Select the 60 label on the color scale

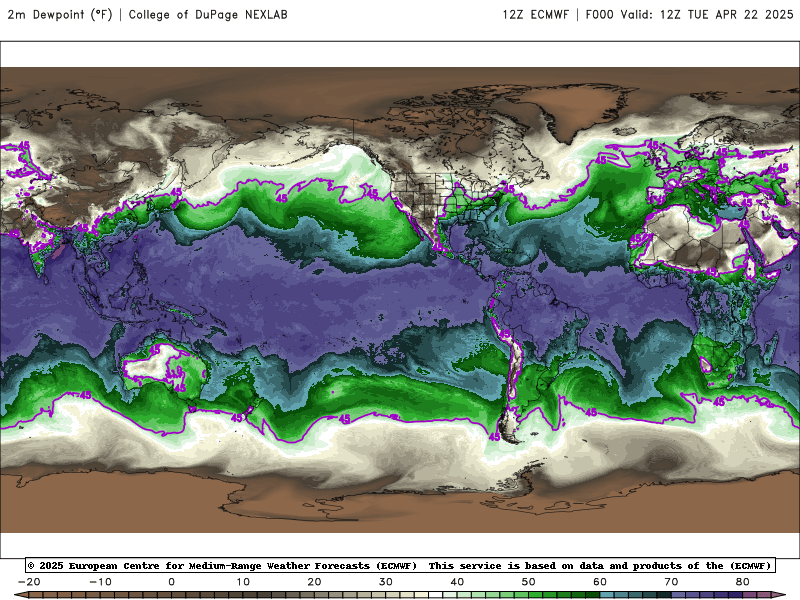tap(600, 582)
